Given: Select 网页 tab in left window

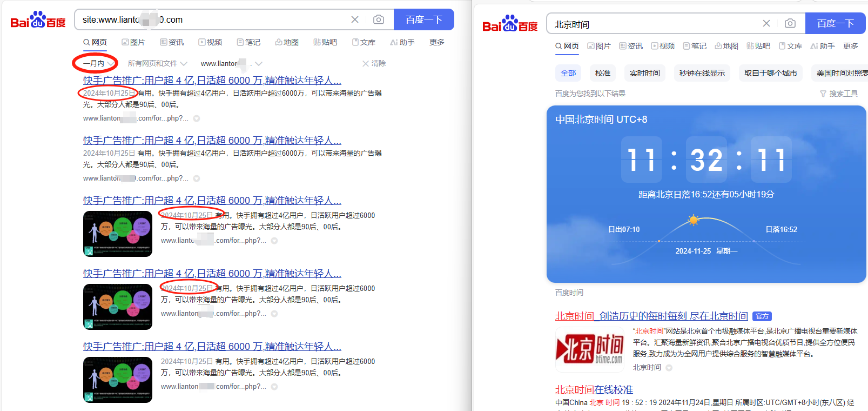Looking at the screenshot, I should [x=95, y=42].
